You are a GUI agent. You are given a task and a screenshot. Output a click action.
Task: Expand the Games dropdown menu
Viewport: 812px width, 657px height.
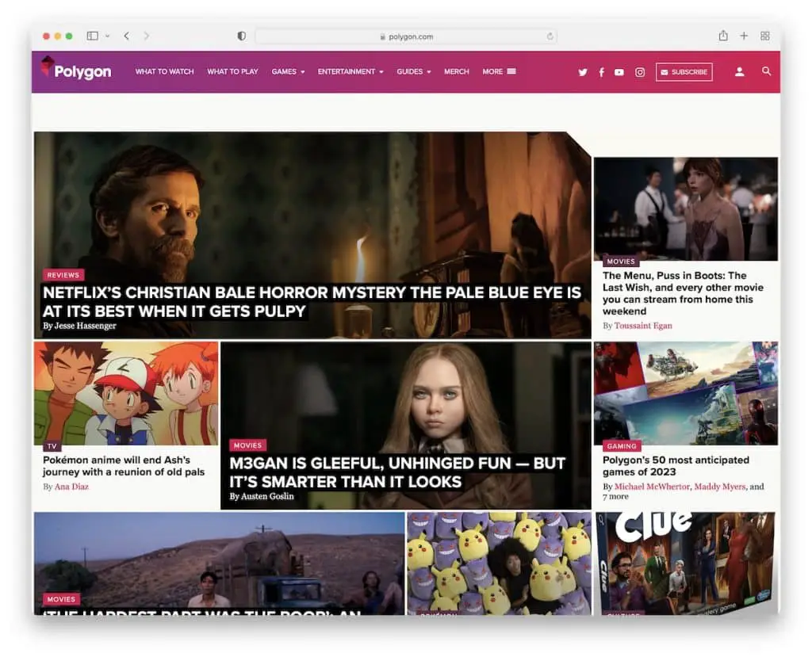(x=289, y=72)
